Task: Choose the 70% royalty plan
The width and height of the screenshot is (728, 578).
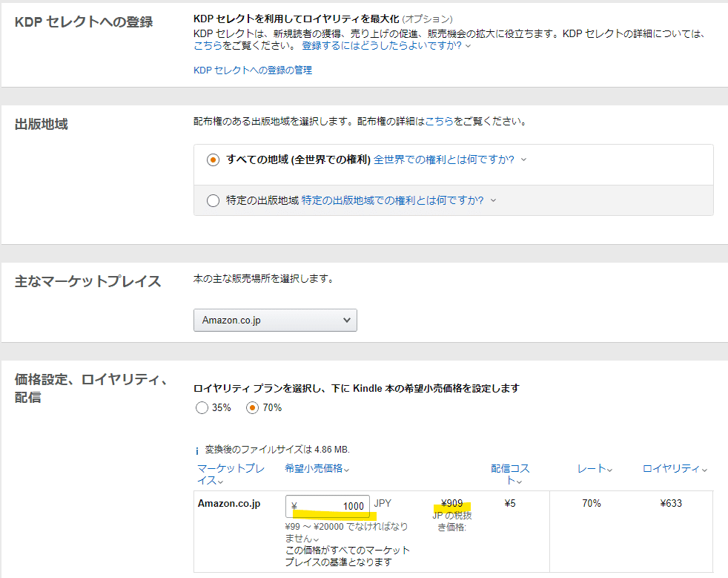Action: 253,407
